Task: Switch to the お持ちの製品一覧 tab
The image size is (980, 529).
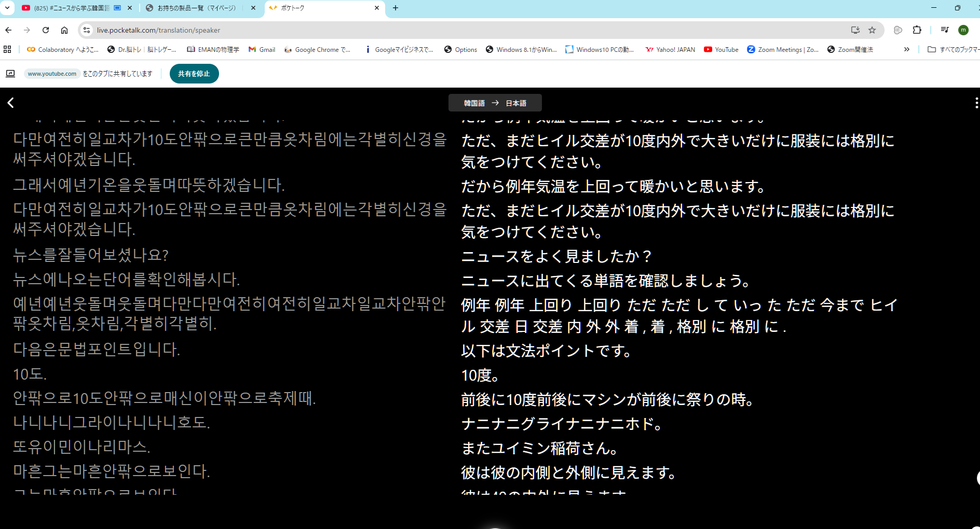Action: coord(196,8)
